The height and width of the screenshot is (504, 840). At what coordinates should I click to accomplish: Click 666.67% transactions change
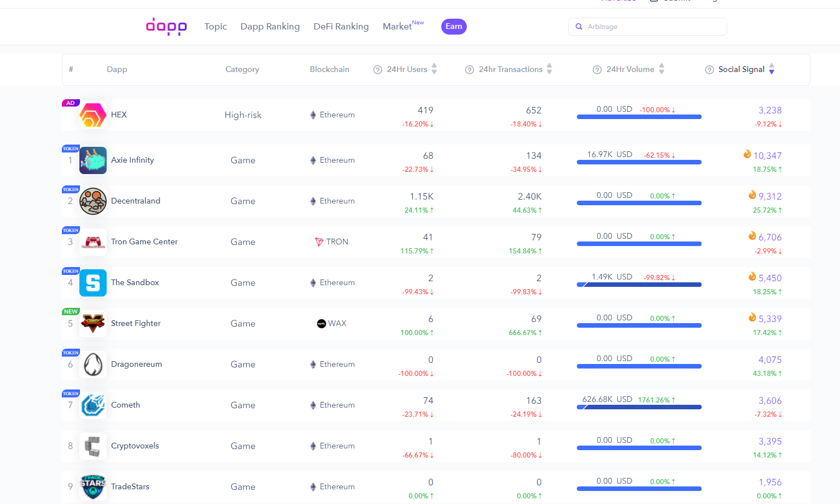[x=525, y=333]
